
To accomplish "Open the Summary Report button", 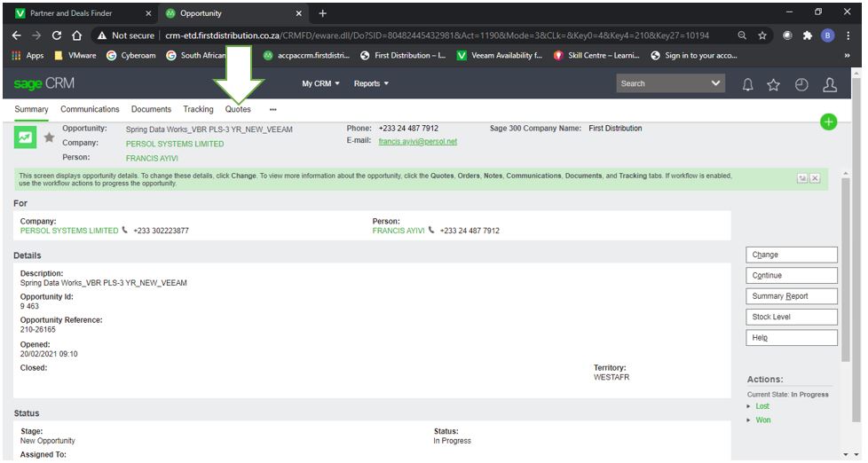I will coord(791,296).
